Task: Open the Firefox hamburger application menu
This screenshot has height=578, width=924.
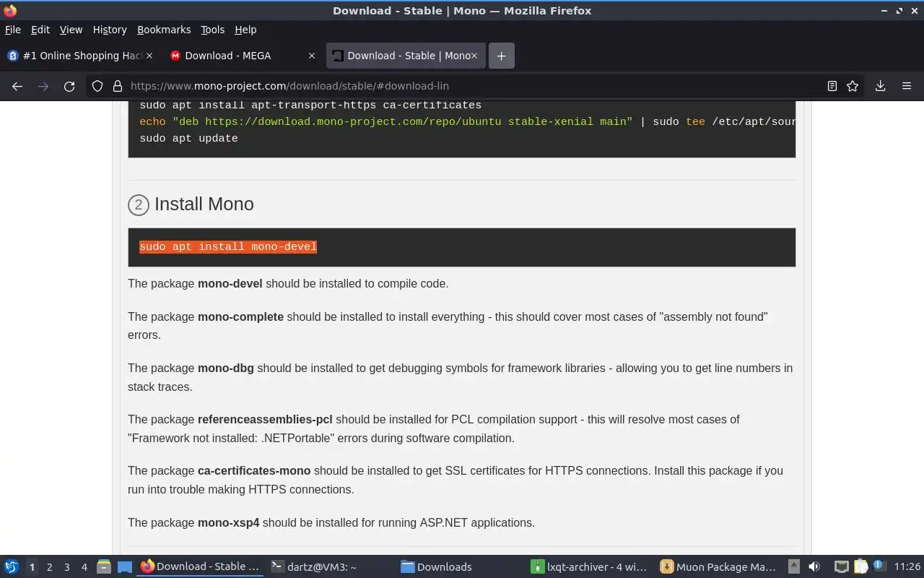Action: pos(907,86)
